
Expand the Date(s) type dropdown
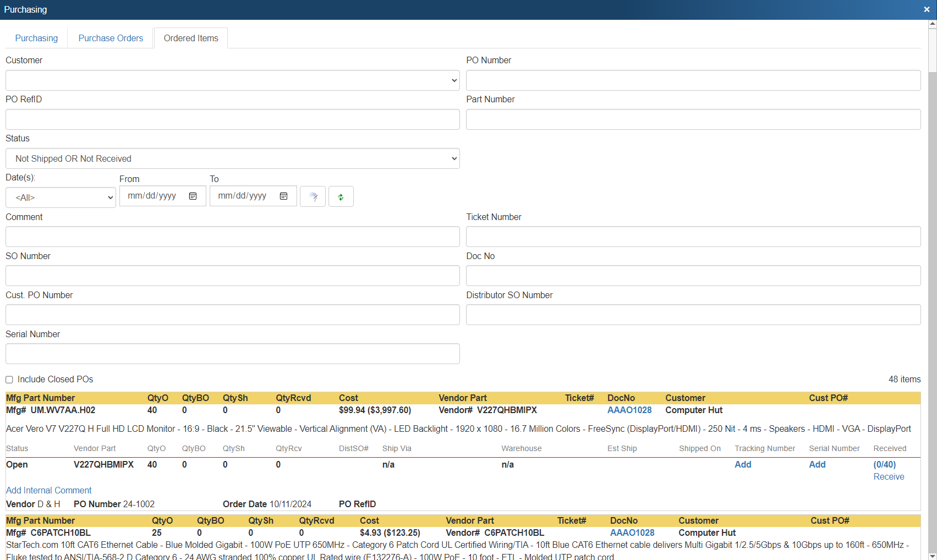[x=61, y=197]
